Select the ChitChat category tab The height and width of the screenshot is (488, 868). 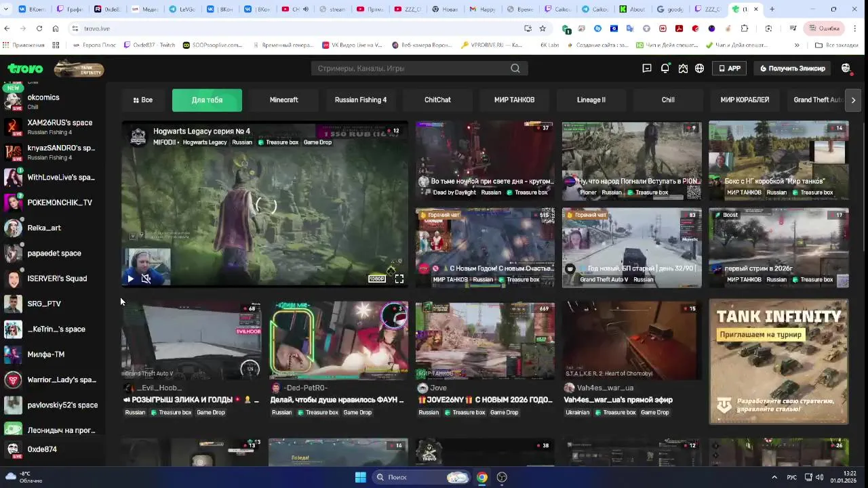[437, 100]
